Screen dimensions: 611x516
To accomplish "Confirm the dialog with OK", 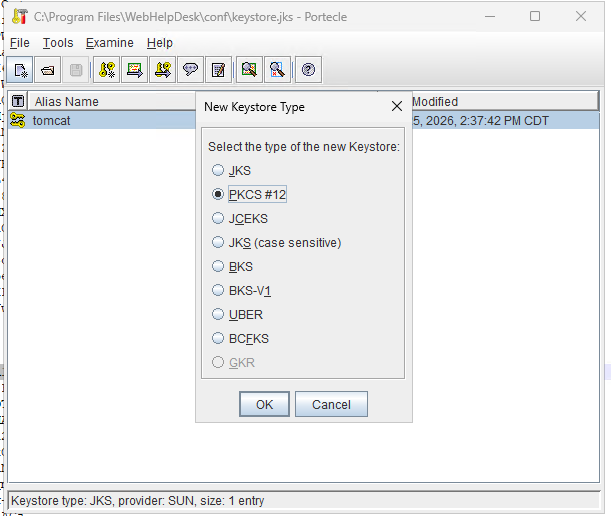I will 264,404.
